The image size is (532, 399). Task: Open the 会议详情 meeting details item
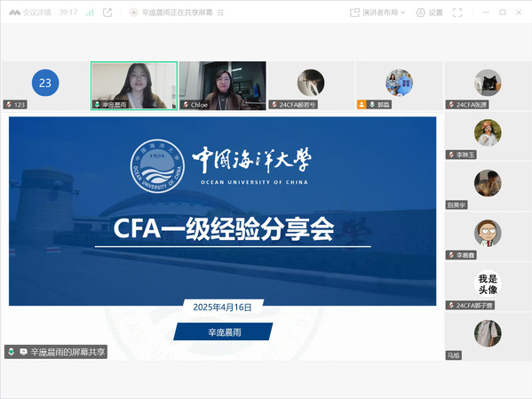tap(37, 12)
